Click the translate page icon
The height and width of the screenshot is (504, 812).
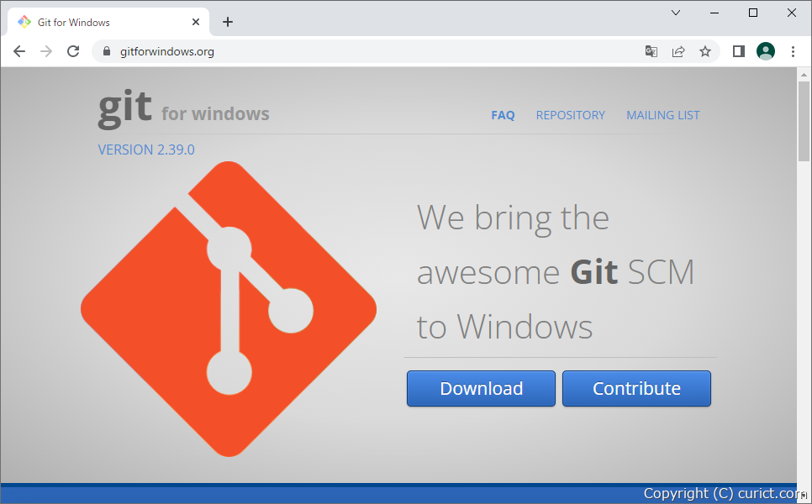[651, 51]
